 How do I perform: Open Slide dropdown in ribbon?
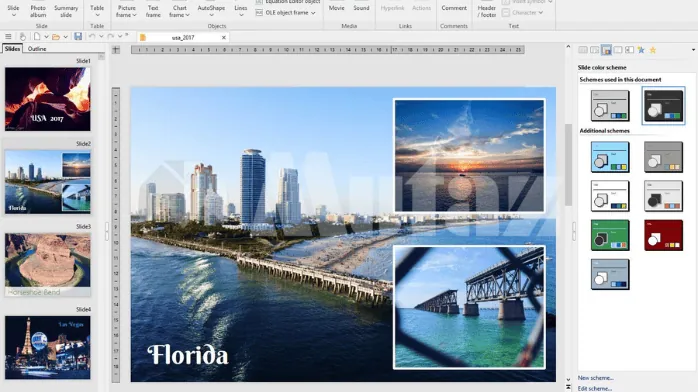click(x=13, y=11)
